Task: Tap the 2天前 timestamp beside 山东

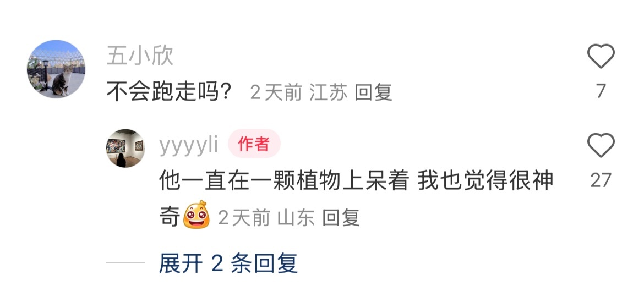Action: 244,218
